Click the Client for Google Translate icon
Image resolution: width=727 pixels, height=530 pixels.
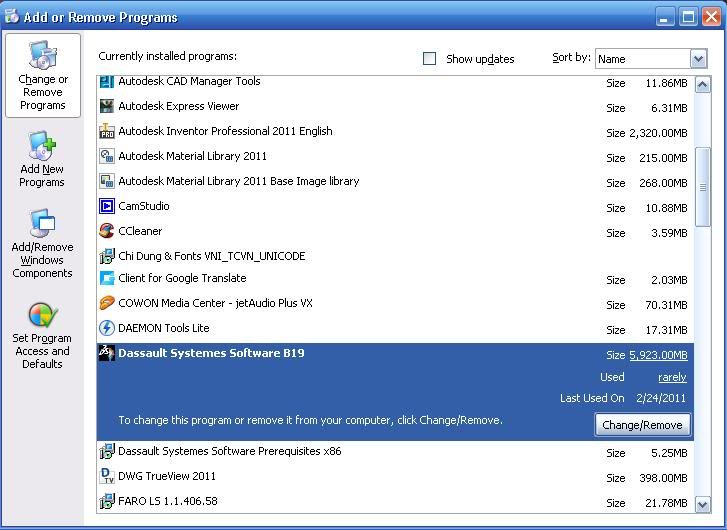click(107, 278)
